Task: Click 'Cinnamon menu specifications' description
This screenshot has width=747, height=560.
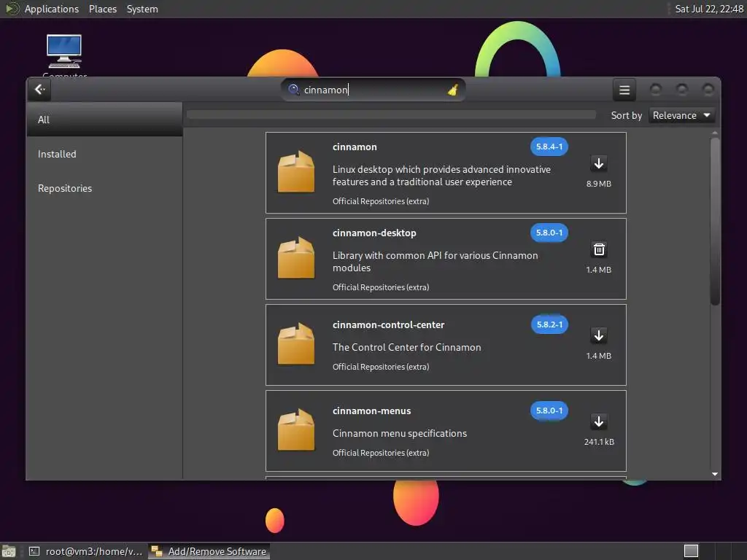Action: click(x=399, y=433)
